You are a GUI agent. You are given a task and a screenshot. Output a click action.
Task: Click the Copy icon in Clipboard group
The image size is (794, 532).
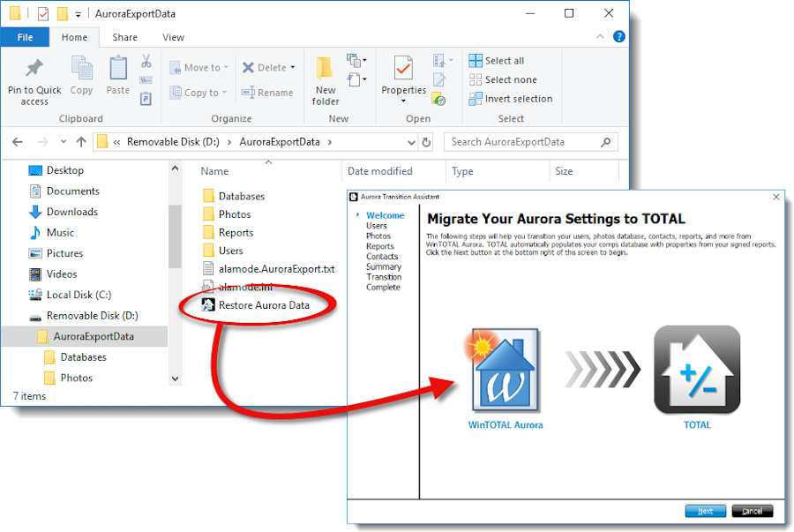coord(81,68)
